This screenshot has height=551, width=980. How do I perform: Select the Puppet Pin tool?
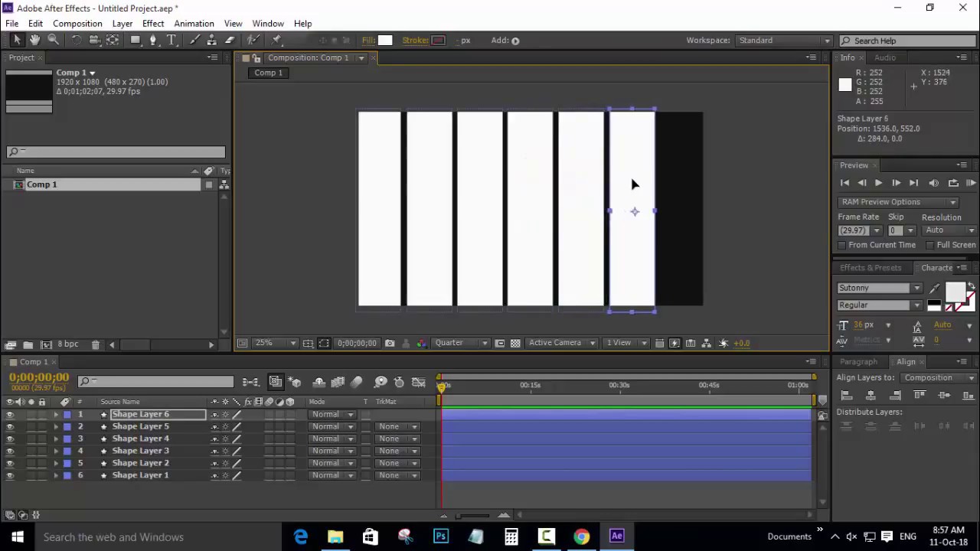(276, 41)
